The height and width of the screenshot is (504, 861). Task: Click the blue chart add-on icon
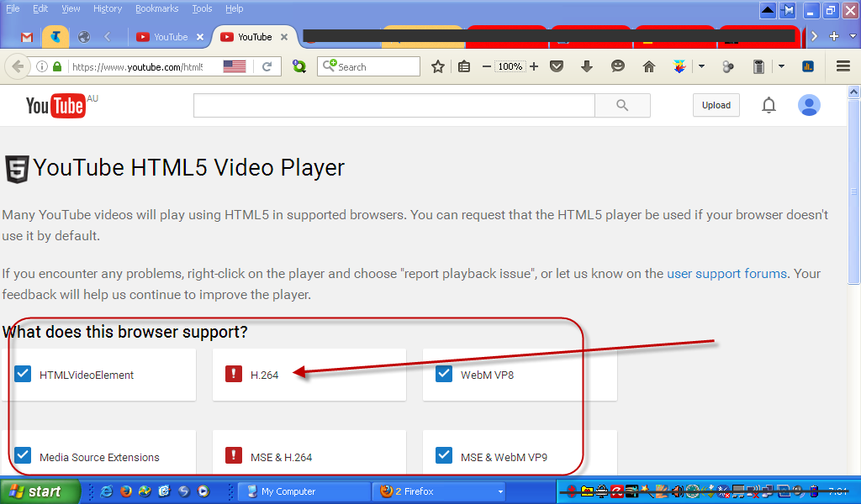click(x=808, y=67)
